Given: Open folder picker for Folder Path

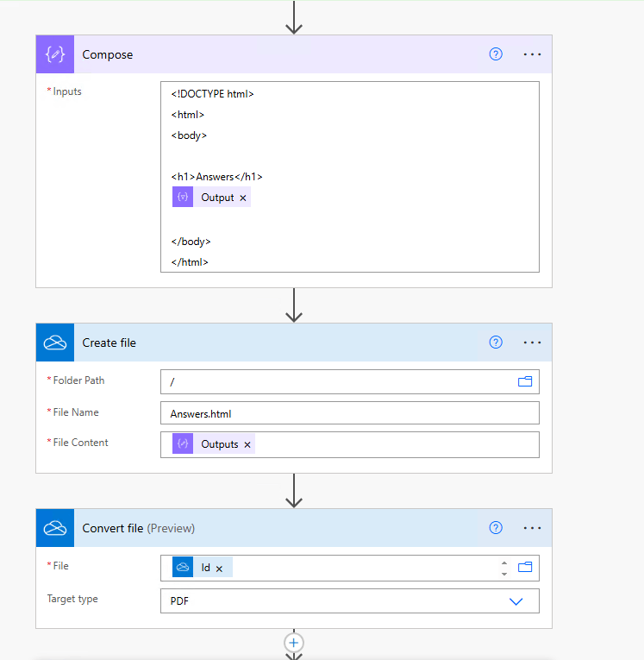Looking at the screenshot, I should coord(525,381).
